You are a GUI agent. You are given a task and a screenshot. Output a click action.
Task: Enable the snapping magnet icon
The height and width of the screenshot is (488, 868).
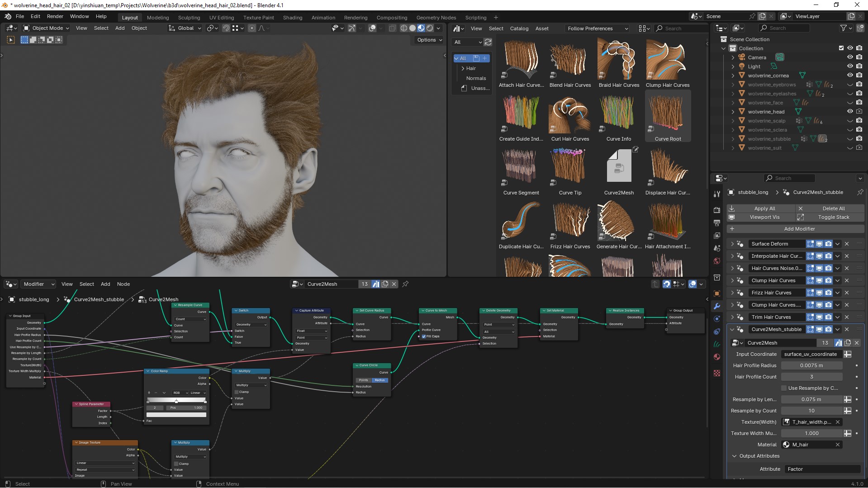[x=225, y=28]
